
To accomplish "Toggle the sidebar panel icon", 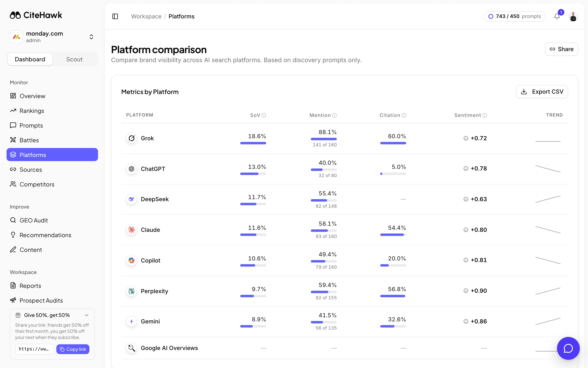I will tap(115, 16).
